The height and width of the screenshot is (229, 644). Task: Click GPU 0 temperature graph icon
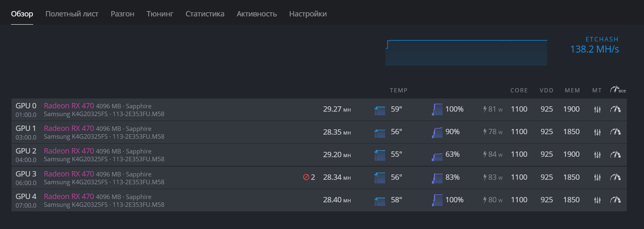[x=380, y=110]
